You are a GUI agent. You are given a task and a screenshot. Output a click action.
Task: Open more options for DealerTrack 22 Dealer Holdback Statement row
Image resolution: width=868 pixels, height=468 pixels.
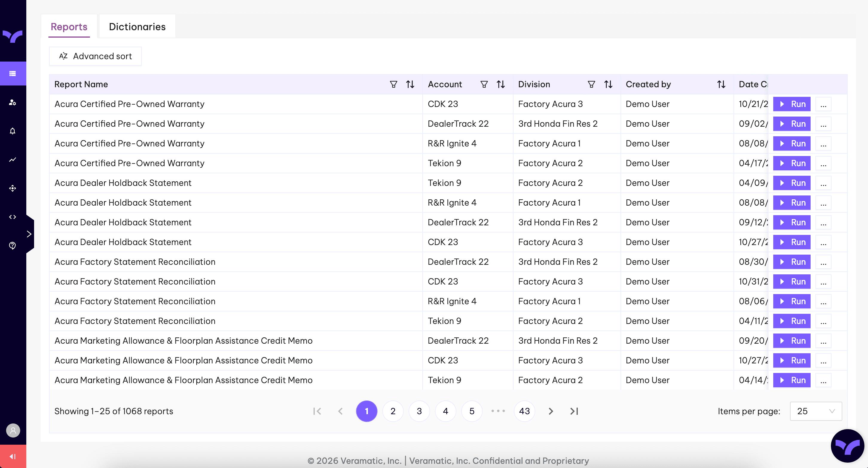coord(823,222)
